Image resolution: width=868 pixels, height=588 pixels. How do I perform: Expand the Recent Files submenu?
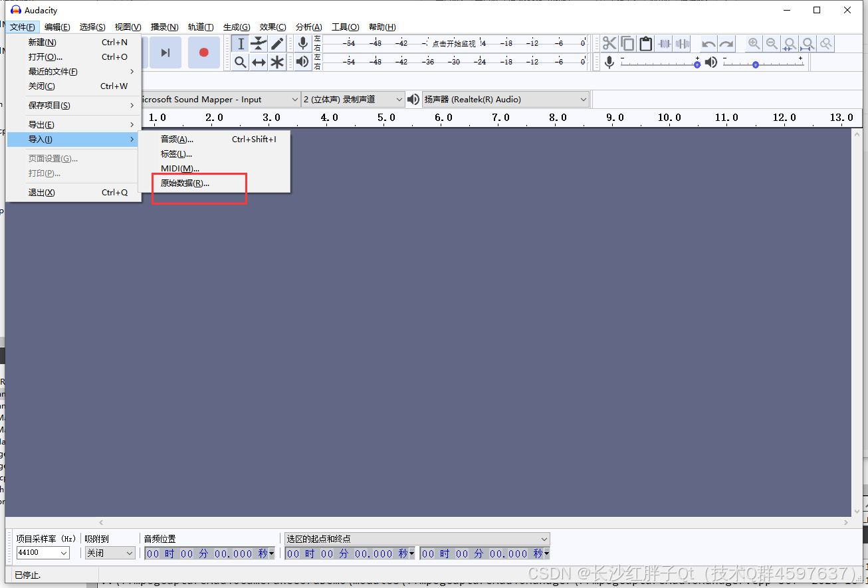[73, 71]
